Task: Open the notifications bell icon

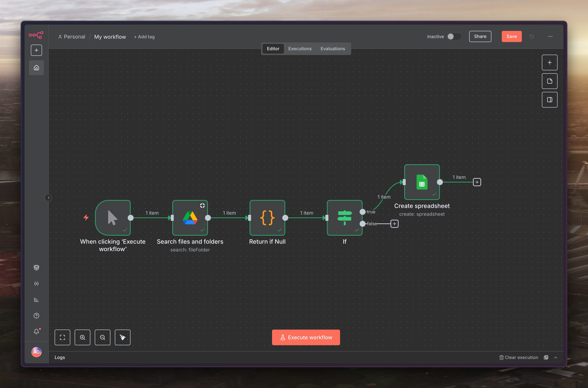Action: (x=36, y=332)
